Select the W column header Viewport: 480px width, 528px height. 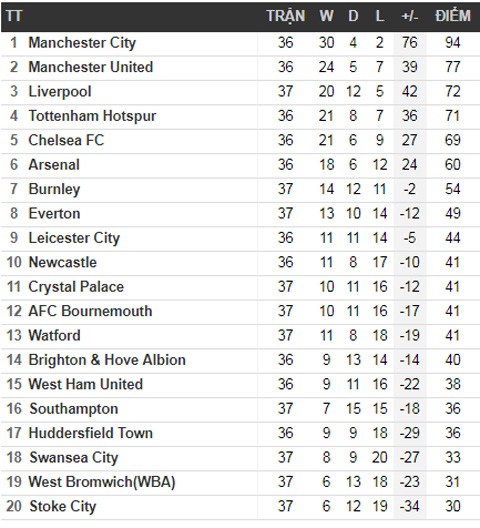click(x=326, y=16)
